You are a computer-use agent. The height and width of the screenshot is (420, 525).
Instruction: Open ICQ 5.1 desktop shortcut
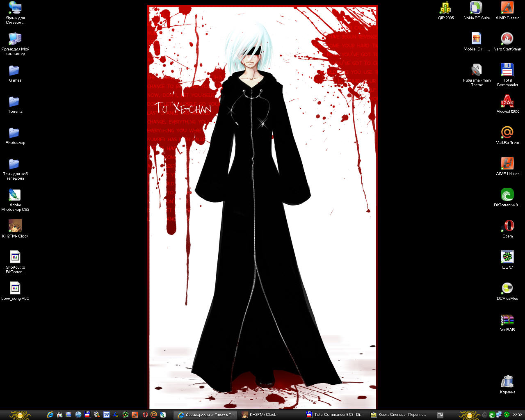coord(507,260)
